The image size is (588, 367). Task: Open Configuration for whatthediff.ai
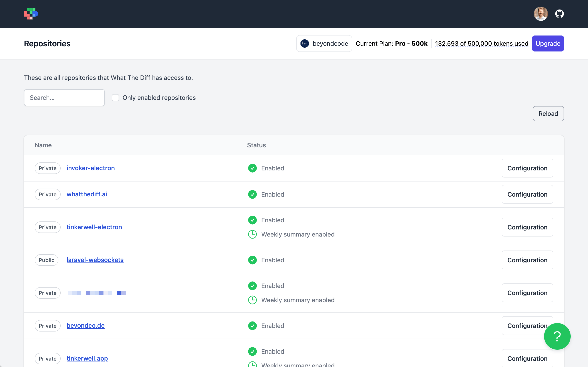pos(527,194)
